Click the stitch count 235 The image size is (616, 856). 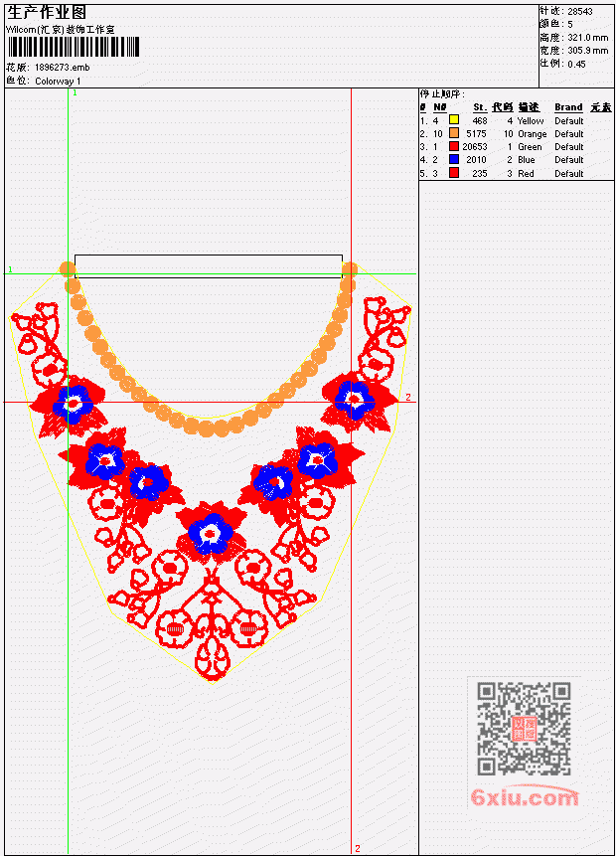pos(480,174)
